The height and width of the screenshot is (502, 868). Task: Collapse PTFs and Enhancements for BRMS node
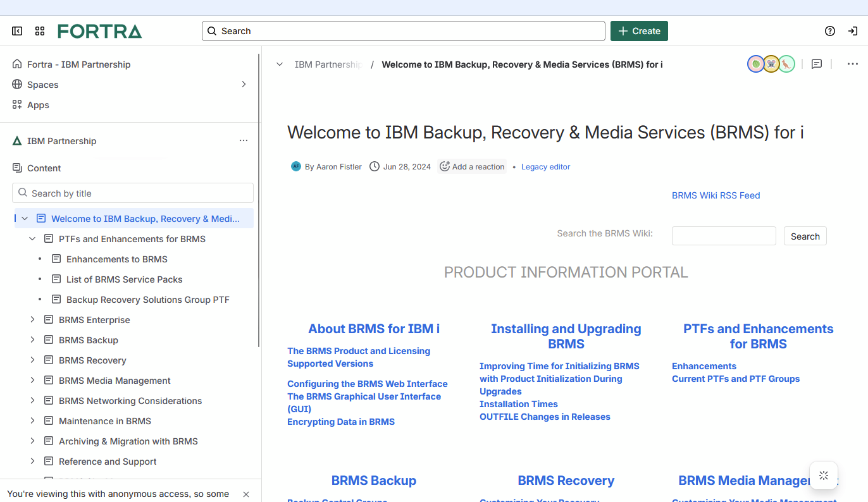[x=32, y=238]
